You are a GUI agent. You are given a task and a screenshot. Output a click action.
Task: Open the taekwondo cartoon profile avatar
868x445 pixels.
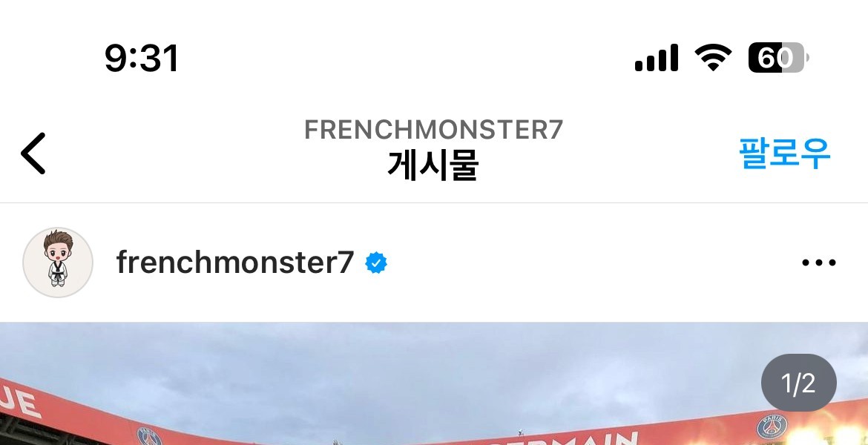coord(58,263)
